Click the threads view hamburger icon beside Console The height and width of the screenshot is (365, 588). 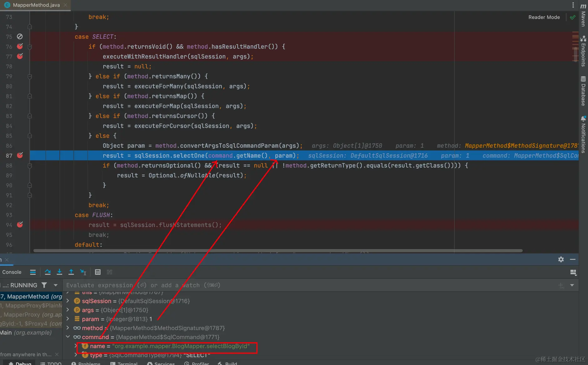pos(33,272)
